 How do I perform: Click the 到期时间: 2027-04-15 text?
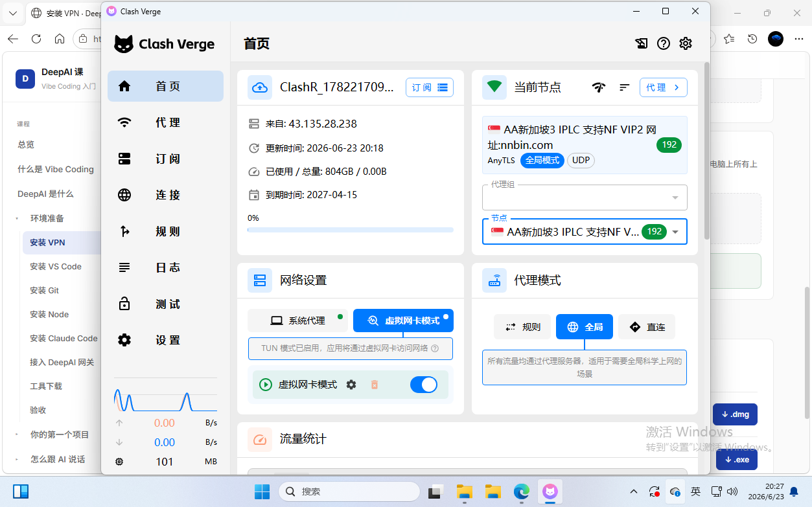(311, 195)
